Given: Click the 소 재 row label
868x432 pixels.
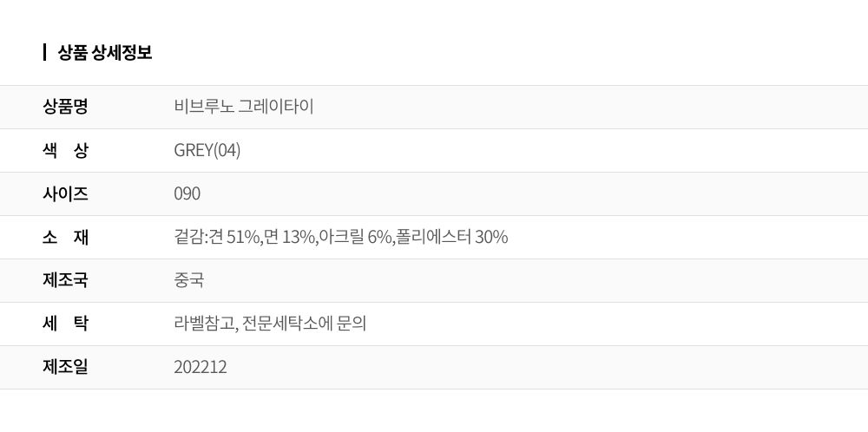Looking at the screenshot, I should tap(65, 237).
